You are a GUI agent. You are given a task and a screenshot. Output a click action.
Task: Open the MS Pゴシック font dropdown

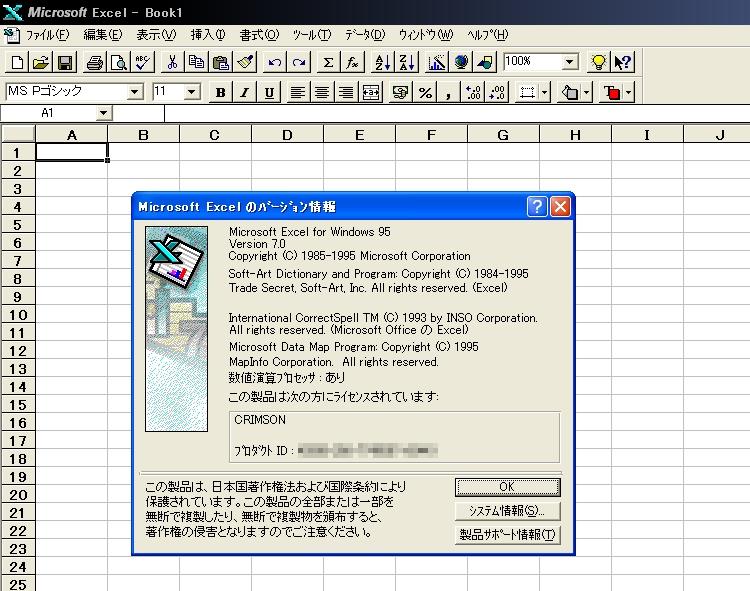134,91
